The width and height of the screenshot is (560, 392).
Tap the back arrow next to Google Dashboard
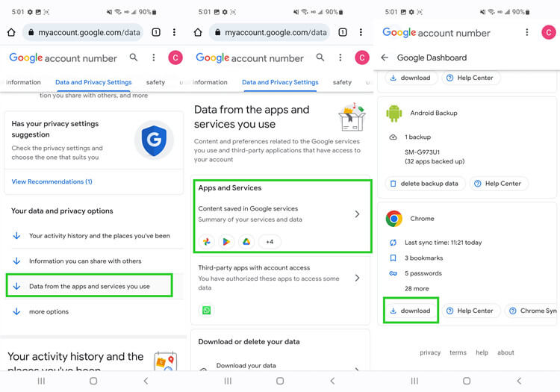point(385,57)
